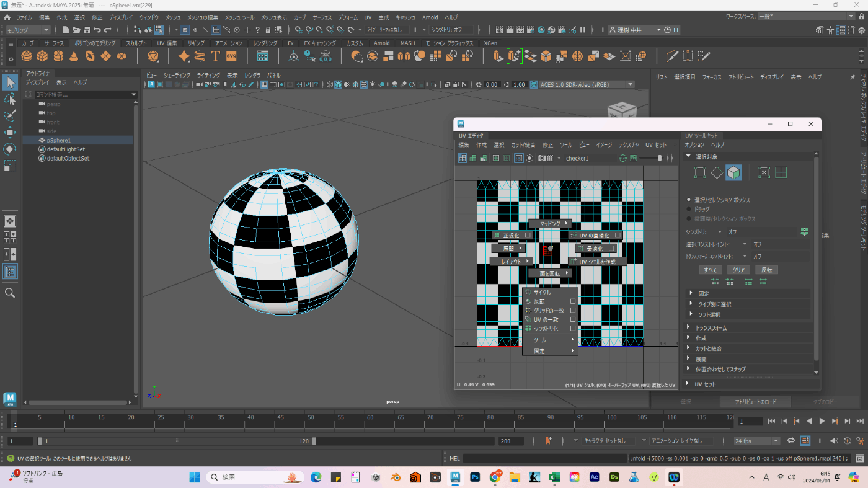Create a polygon torus from the shelf
868x488 pixels.
point(90,56)
